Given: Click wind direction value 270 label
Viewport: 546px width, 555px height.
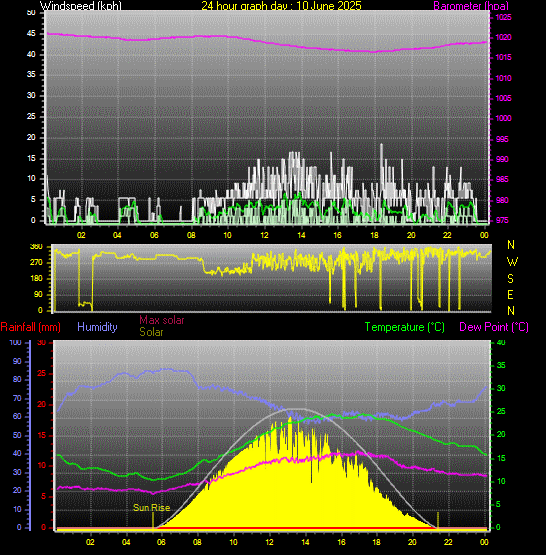Looking at the screenshot, I should 36,262.
